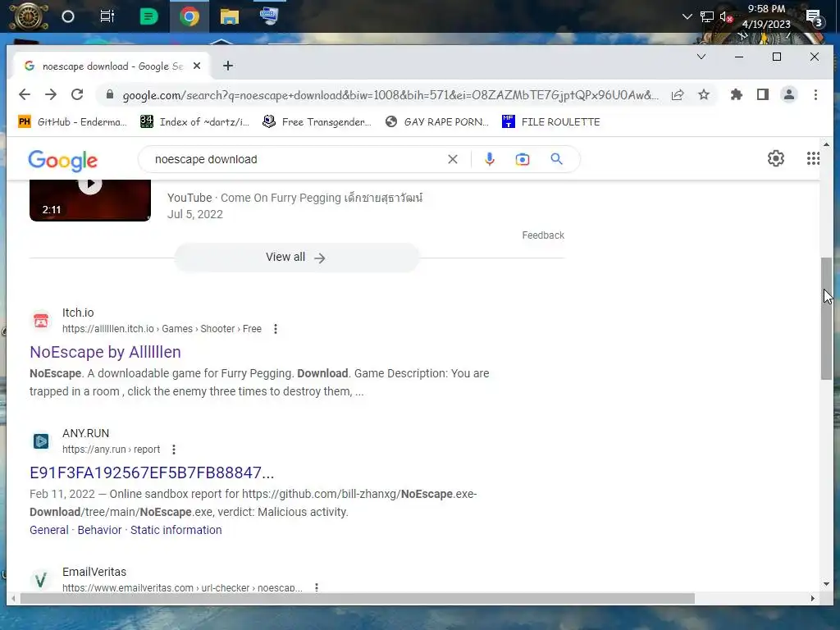
Task: Open more options for the ANY.RUN result
Action: 174,450
